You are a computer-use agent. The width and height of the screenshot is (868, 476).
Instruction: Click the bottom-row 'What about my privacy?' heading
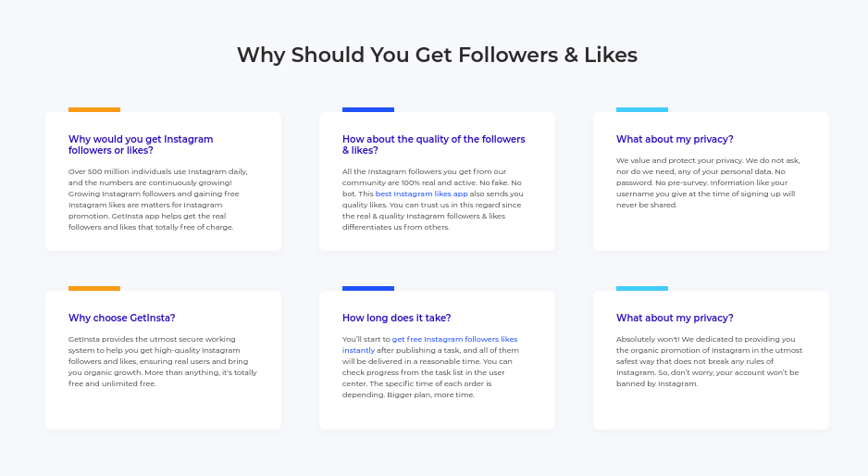[x=675, y=318]
